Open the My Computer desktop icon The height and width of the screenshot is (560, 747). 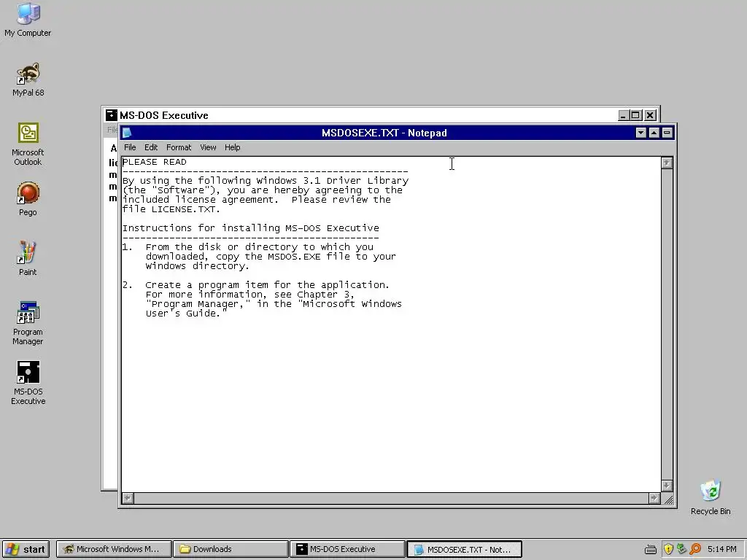pyautogui.click(x=28, y=19)
